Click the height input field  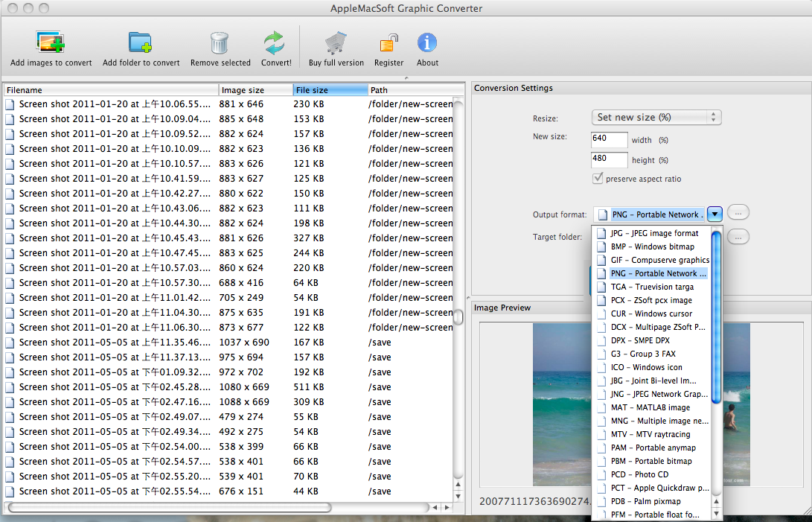pos(609,159)
